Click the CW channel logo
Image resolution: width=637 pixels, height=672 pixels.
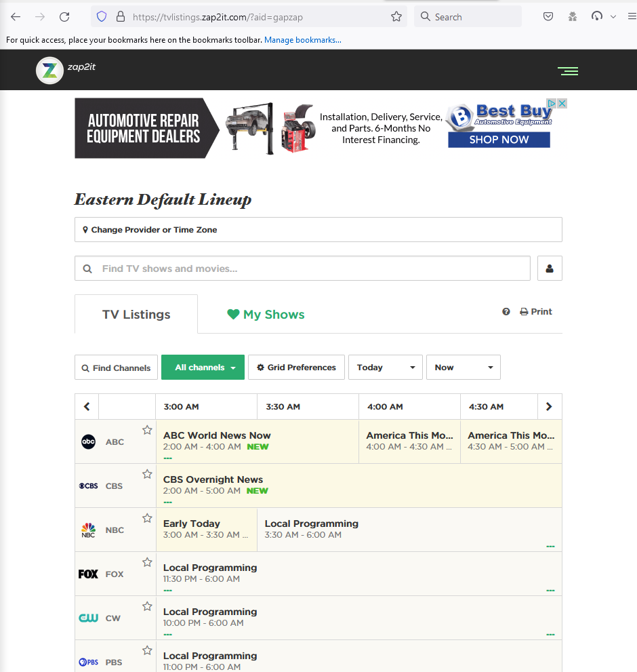(x=88, y=618)
